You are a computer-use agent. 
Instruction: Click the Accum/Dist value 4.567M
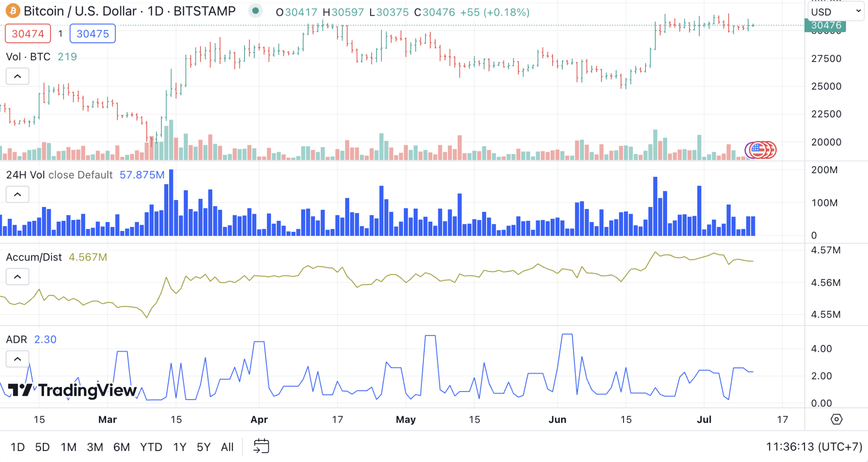pos(88,257)
